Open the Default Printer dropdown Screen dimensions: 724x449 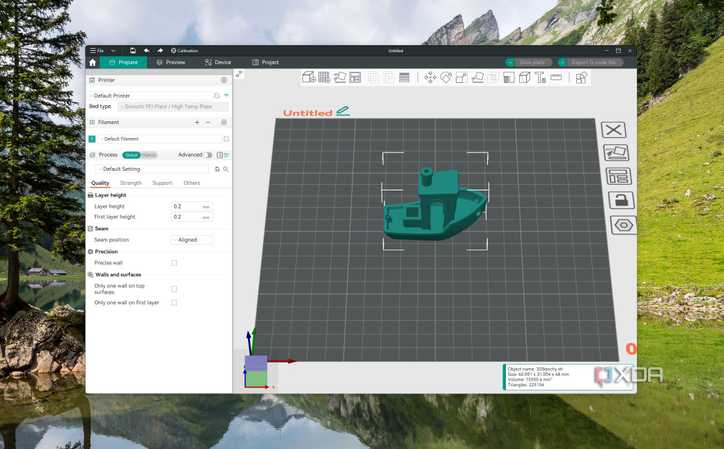(151, 96)
